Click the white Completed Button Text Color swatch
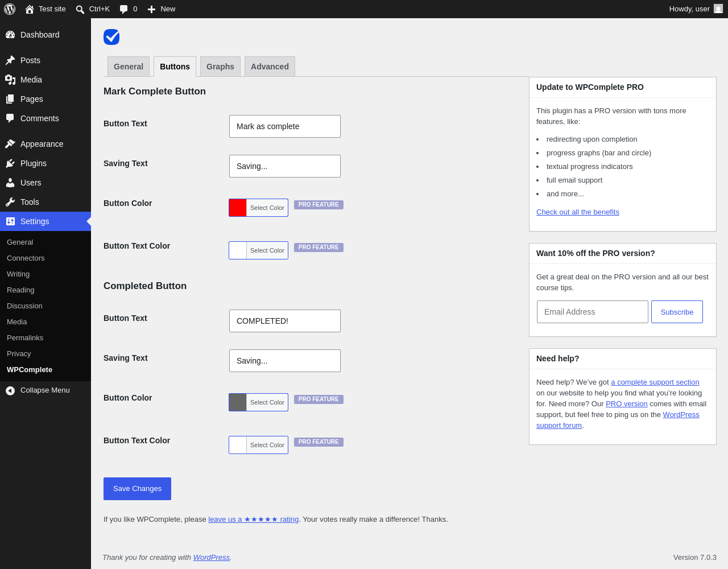 click(238, 445)
